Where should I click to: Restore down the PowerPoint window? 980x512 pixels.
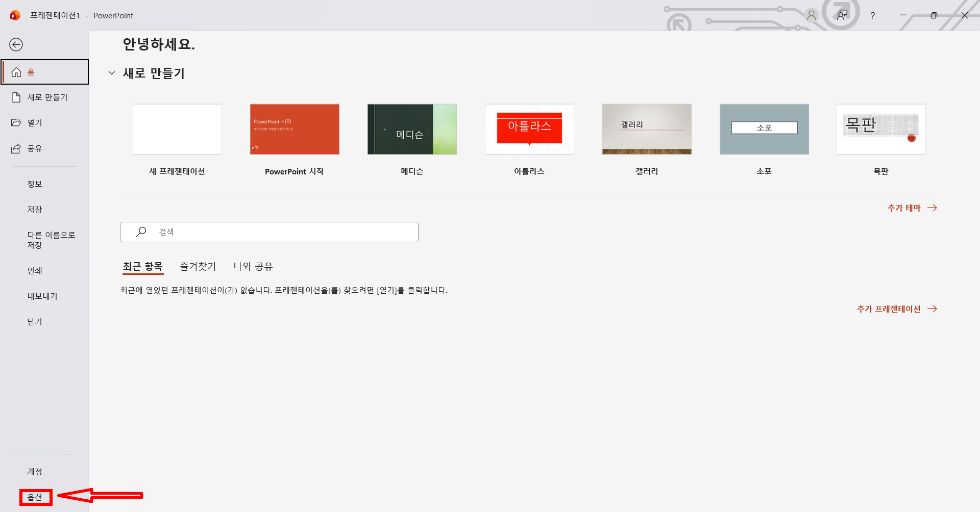pos(934,15)
